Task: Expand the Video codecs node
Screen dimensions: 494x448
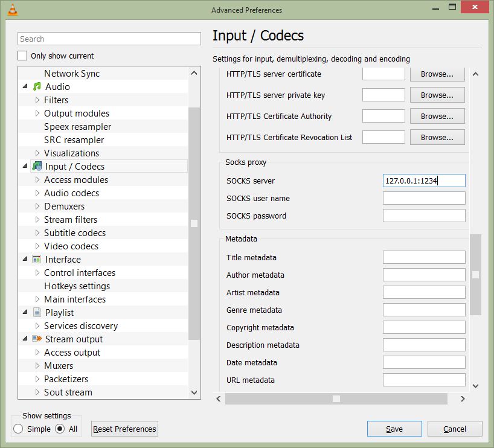Action: (x=37, y=246)
